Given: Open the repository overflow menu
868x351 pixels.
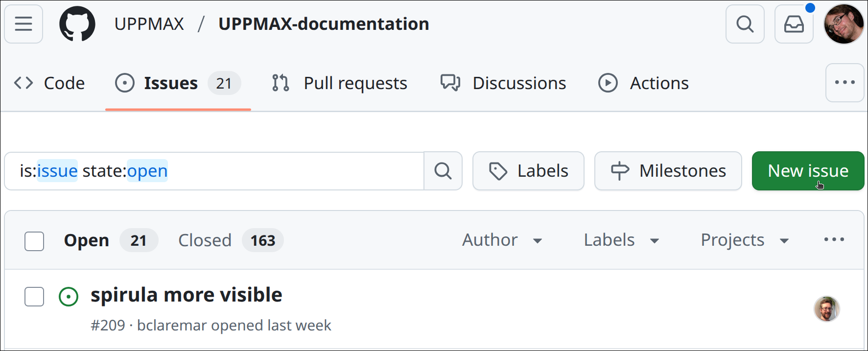Looking at the screenshot, I should 845,83.
